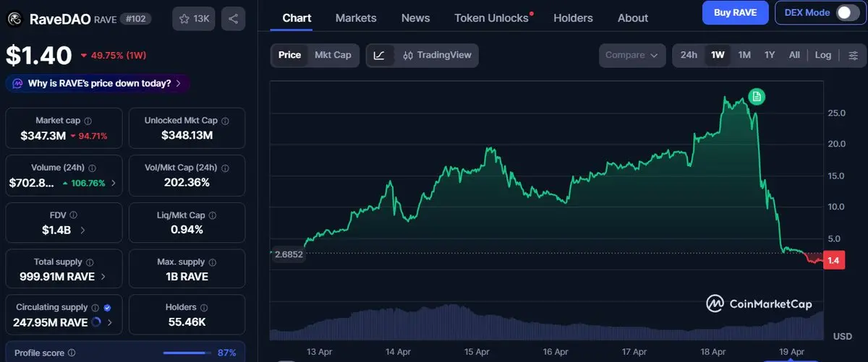Click circulating supply progress circle
The image size is (868, 362).
(x=96, y=322)
